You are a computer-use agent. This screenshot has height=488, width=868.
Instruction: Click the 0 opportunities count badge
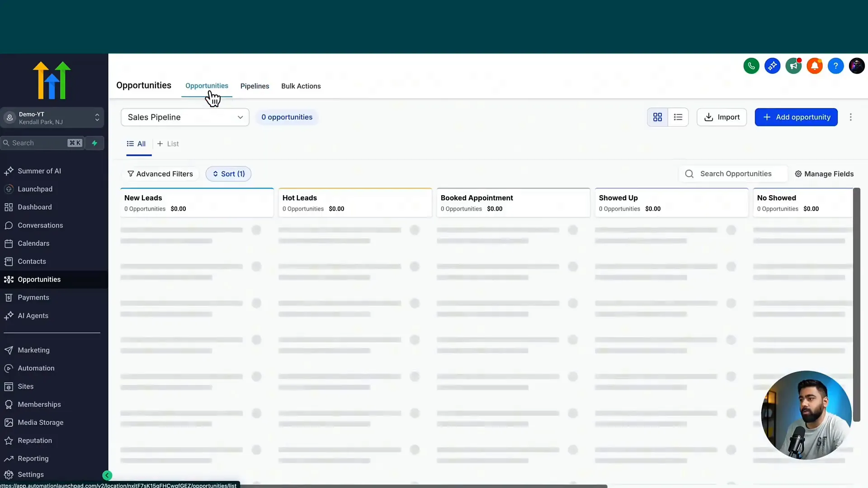click(x=287, y=117)
